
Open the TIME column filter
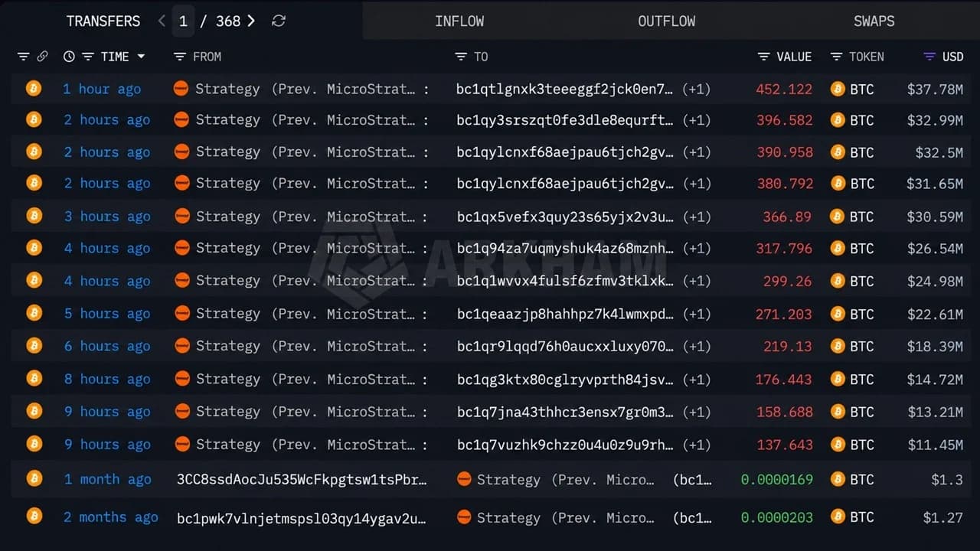(x=88, y=57)
